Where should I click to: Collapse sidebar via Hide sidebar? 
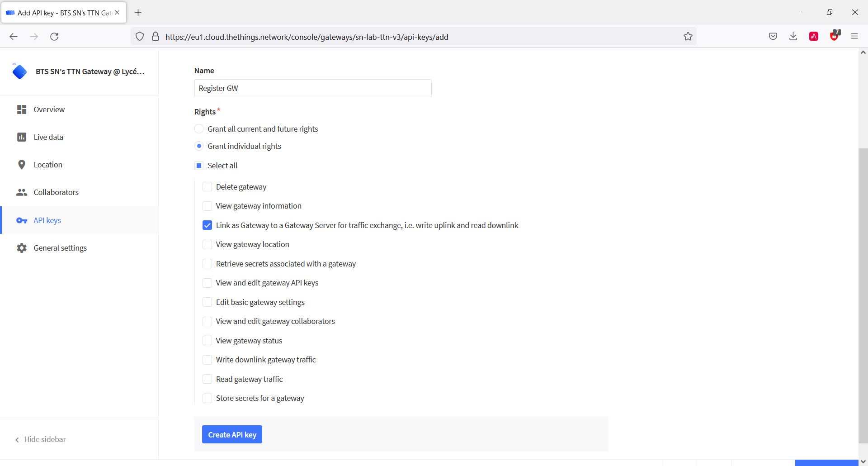coord(40,439)
